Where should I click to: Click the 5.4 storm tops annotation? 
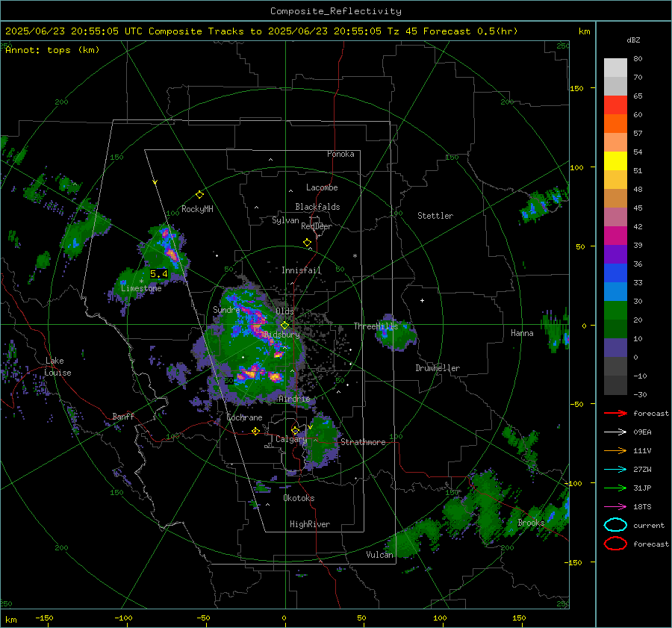click(x=158, y=273)
